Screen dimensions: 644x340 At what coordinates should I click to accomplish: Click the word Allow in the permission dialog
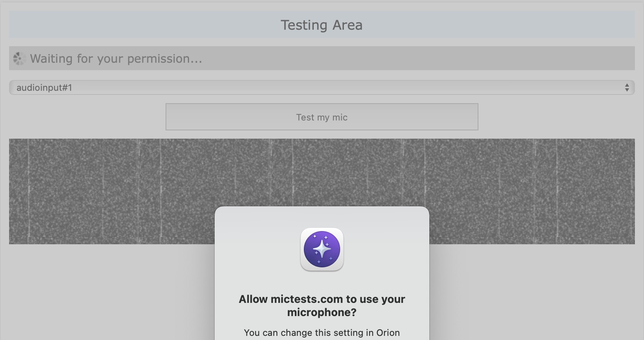(253, 299)
